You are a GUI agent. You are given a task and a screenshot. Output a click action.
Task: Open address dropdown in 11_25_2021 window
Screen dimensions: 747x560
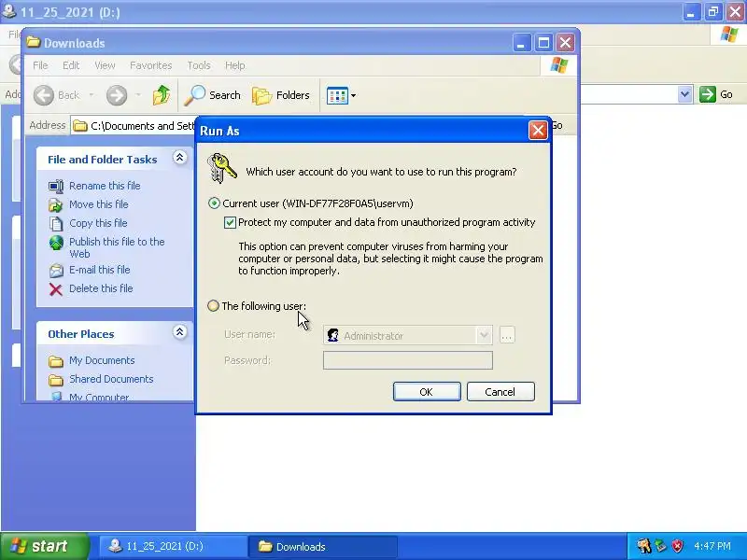(684, 94)
